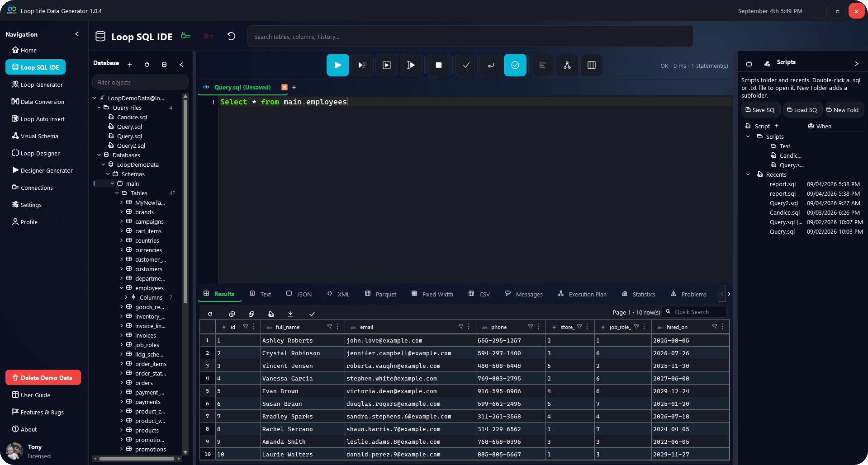
Task: Toggle the highlighted auto-commit circle-check button
Action: [x=515, y=65]
